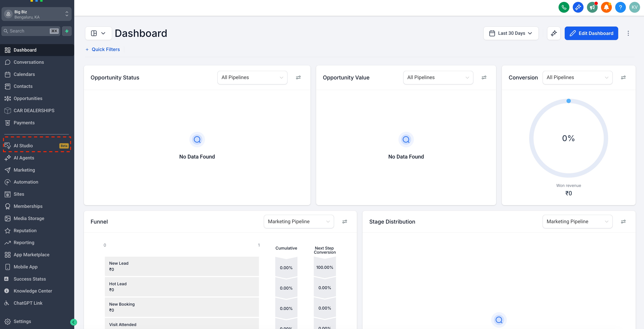Expand the Last 30 Days date range
The width and height of the screenshot is (644, 329).
click(511, 33)
